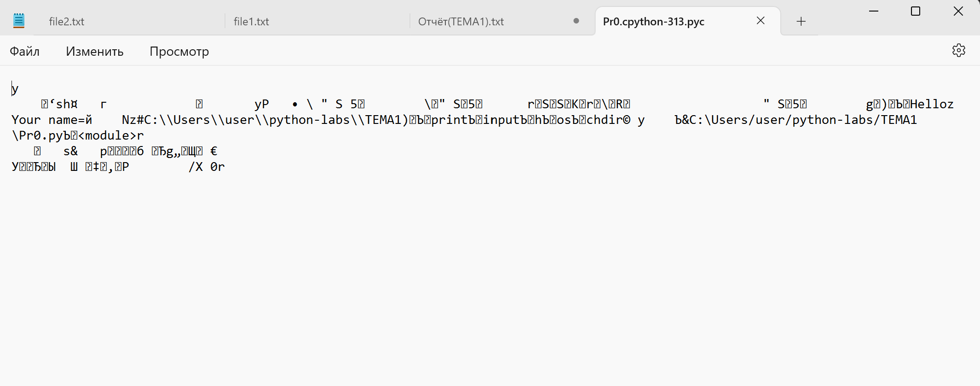Add a new tab with plus button

pyautogui.click(x=801, y=21)
